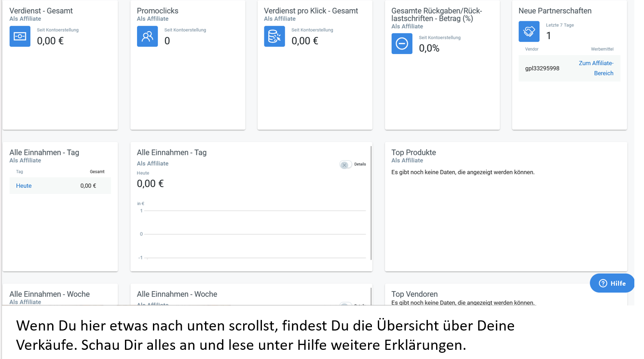This screenshot has width=644, height=359.
Task: Click the Top Produkte card heading
Action: (x=413, y=152)
